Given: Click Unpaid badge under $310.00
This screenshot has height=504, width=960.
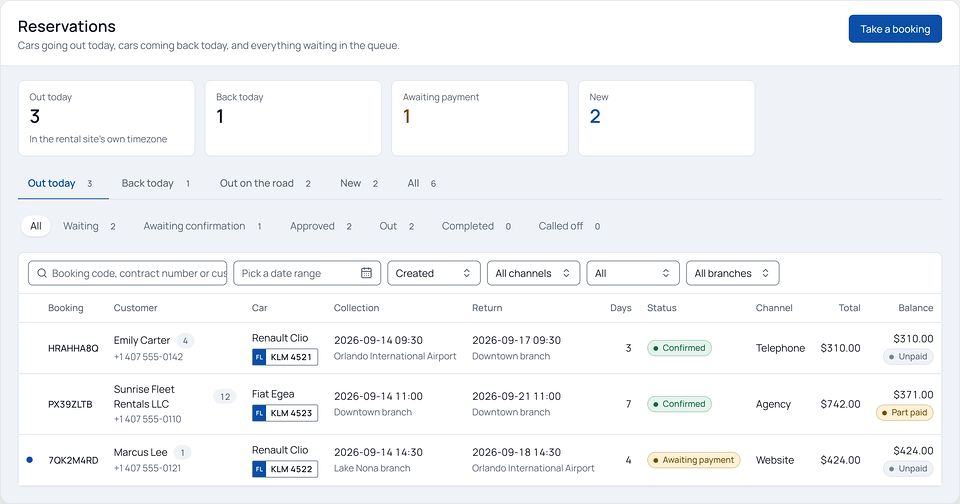Looking at the screenshot, I should [x=908, y=356].
